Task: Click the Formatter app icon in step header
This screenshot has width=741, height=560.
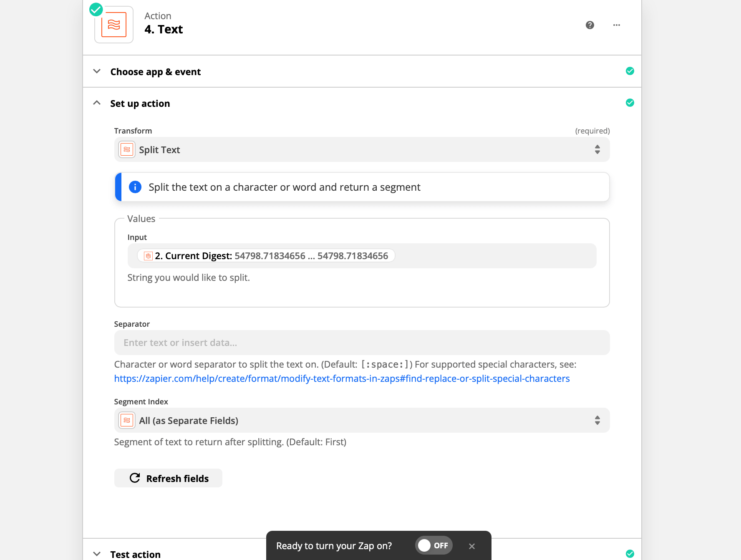Action: point(113,25)
